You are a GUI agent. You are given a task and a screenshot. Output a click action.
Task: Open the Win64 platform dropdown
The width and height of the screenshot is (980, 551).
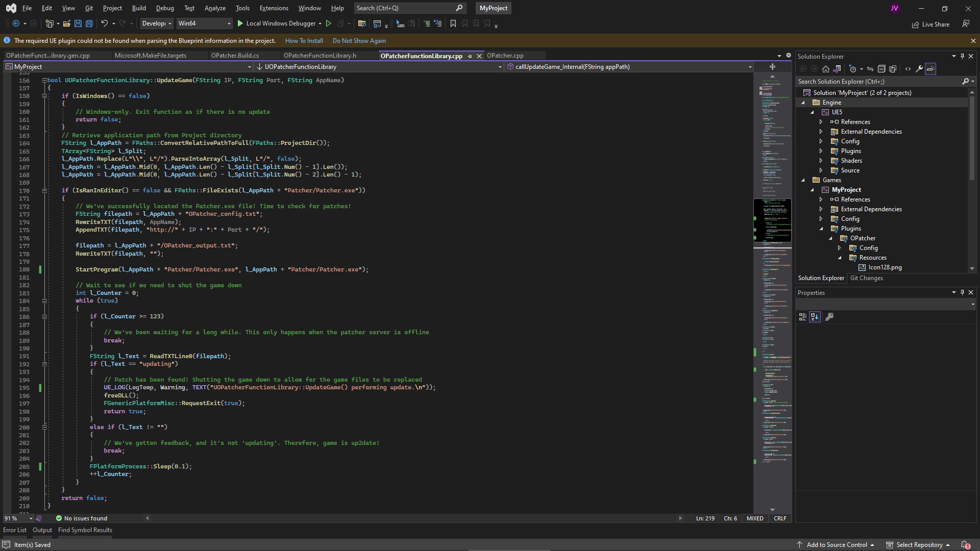228,23
